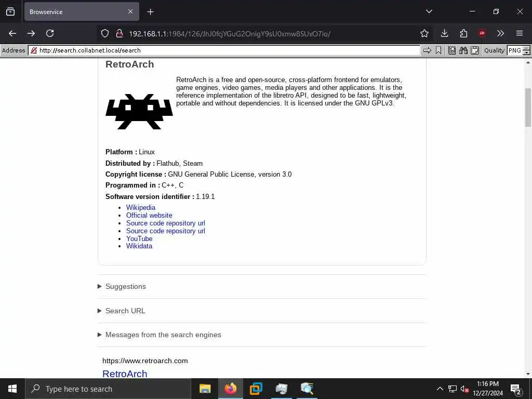
Task: Open the VirtualBox taskbar icon
Action: (256, 389)
